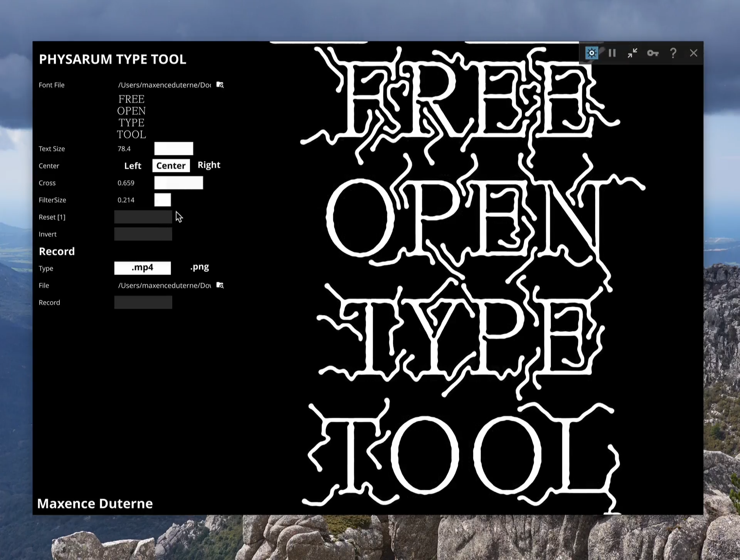Pause the simulation with the pause icon
Image resolution: width=740 pixels, height=560 pixels.
click(612, 53)
